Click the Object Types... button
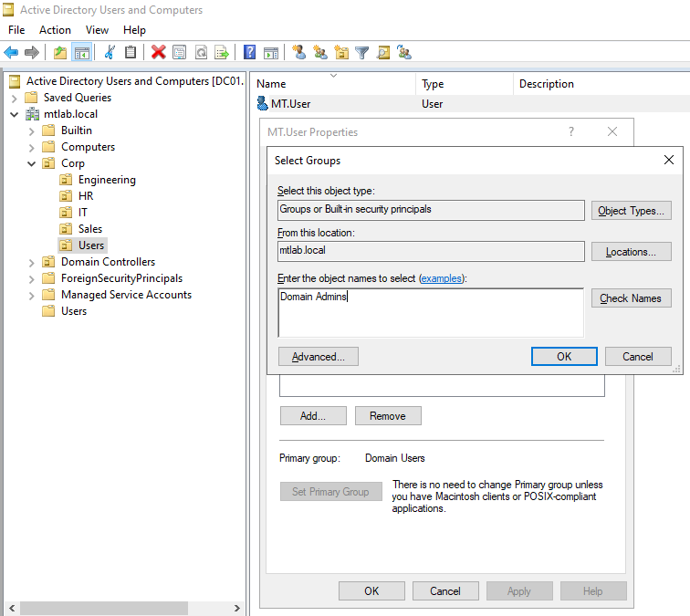Image resolution: width=690 pixels, height=616 pixels. [x=631, y=211]
